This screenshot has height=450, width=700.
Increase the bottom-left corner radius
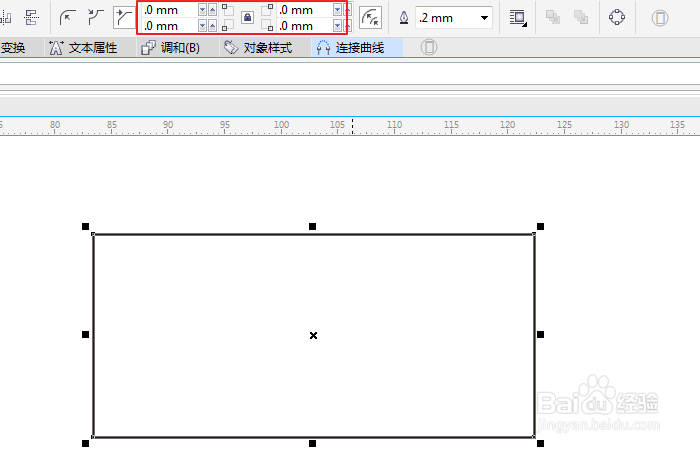[212, 26]
